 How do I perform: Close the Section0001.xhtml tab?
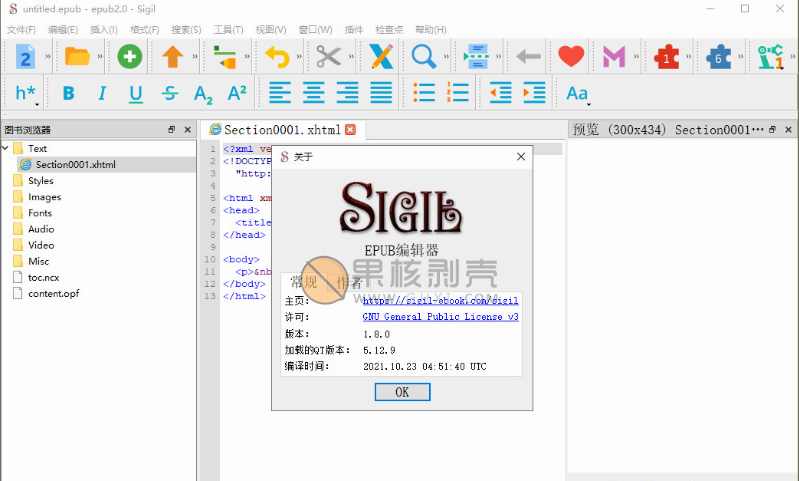click(x=350, y=130)
